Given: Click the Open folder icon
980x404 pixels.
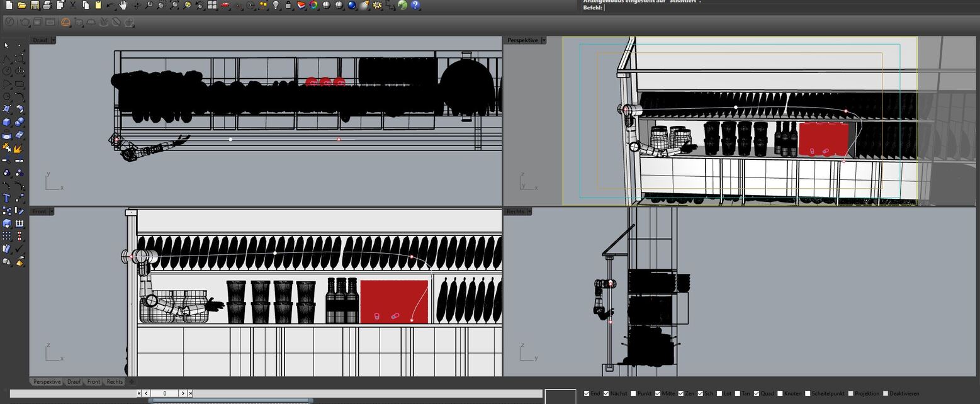Looking at the screenshot, I should [x=22, y=5].
